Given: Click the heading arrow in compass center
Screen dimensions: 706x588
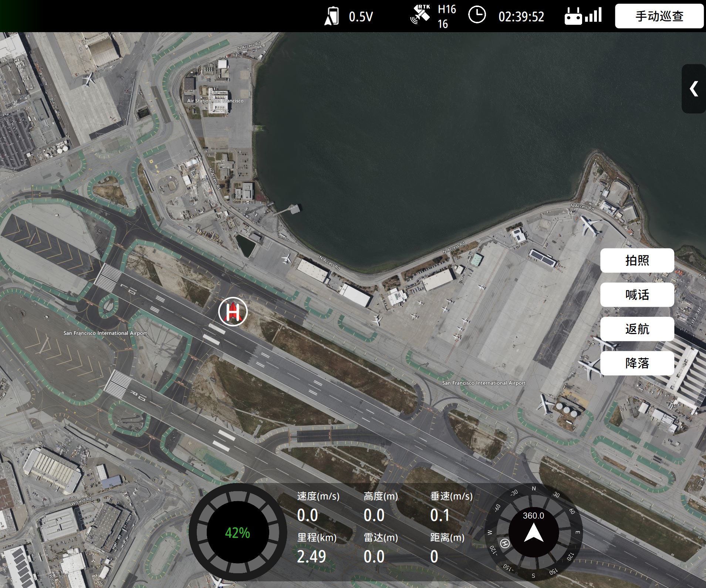Looking at the screenshot, I should click(x=533, y=534).
